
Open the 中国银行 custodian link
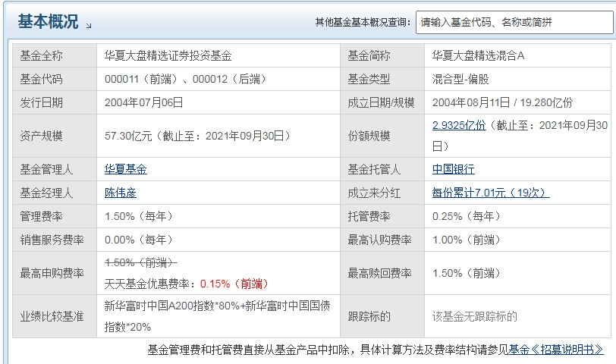[454, 169]
